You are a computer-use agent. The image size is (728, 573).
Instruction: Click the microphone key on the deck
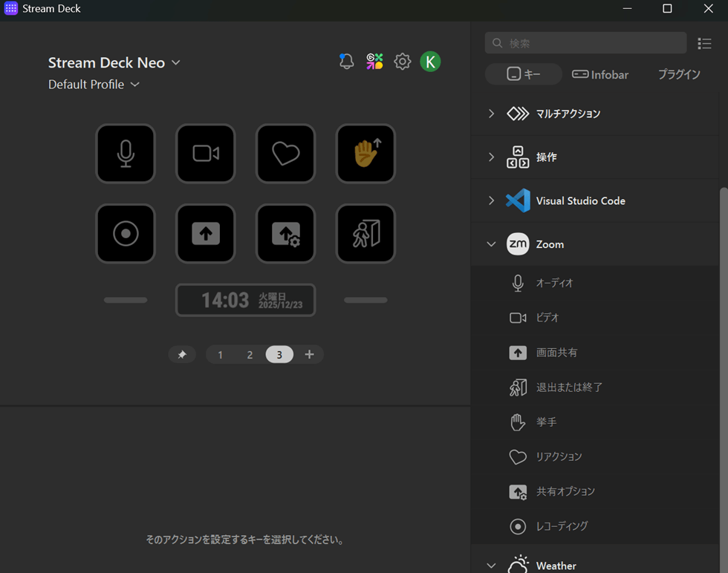(126, 154)
